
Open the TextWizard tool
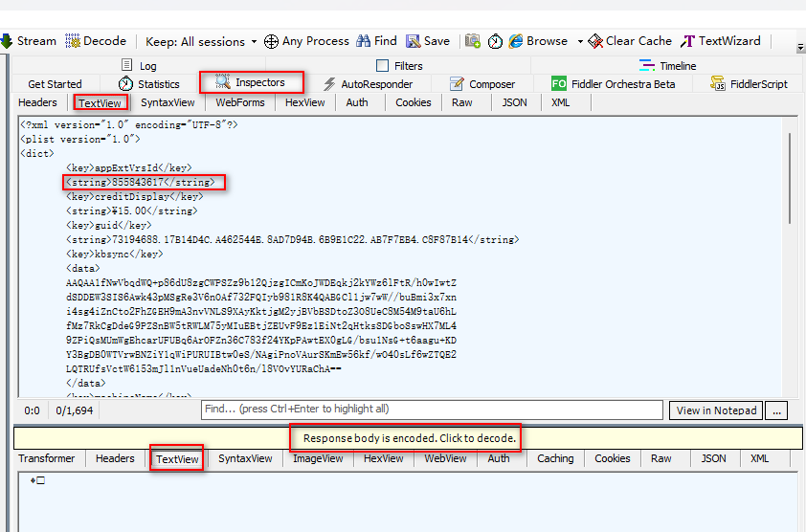(720, 41)
